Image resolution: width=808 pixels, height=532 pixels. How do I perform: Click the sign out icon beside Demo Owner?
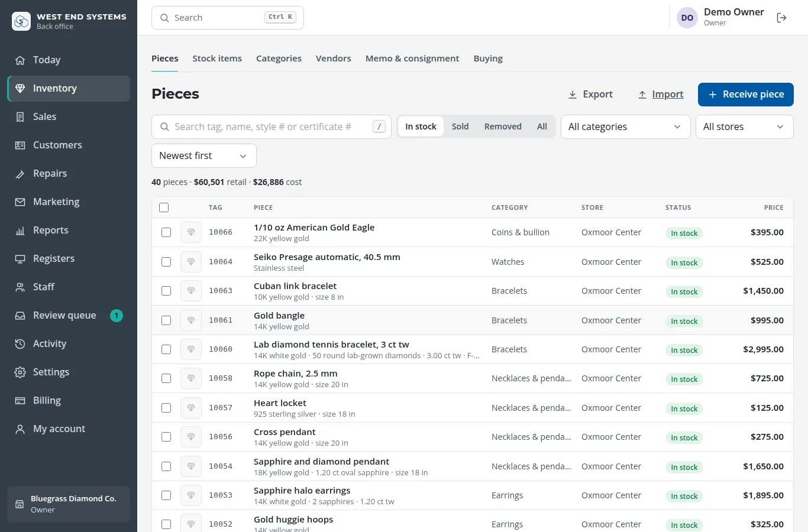pyautogui.click(x=781, y=18)
